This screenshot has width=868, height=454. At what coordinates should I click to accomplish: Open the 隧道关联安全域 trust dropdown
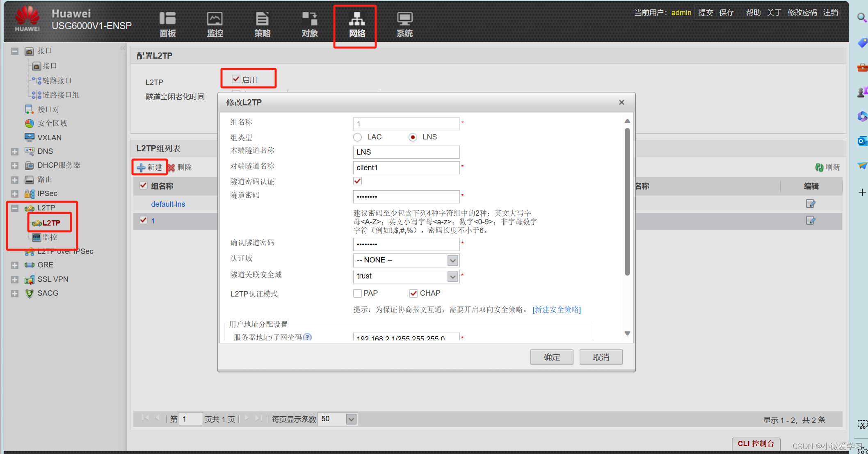pyautogui.click(x=452, y=276)
